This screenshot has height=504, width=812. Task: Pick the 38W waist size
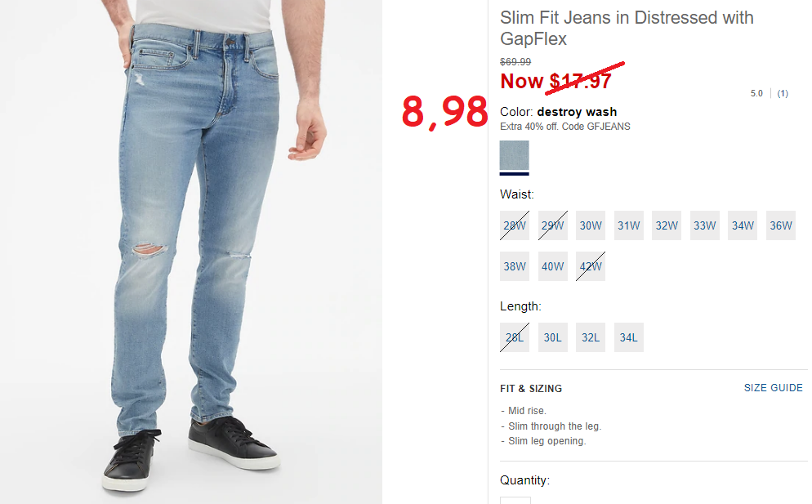click(514, 266)
